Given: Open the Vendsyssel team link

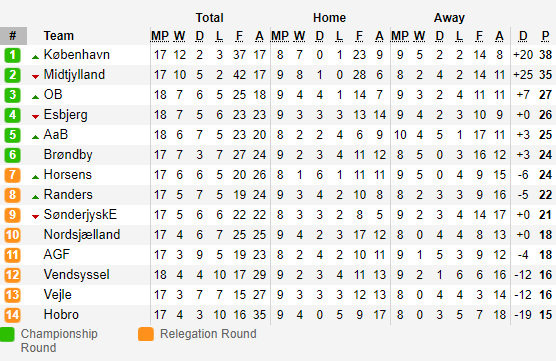Looking at the screenshot, I should (77, 274).
